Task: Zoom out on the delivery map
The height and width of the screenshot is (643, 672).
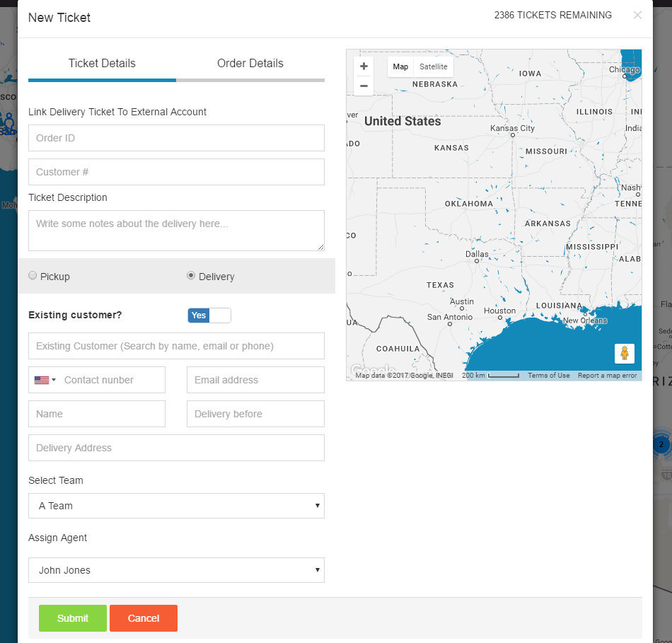Action: tap(363, 86)
